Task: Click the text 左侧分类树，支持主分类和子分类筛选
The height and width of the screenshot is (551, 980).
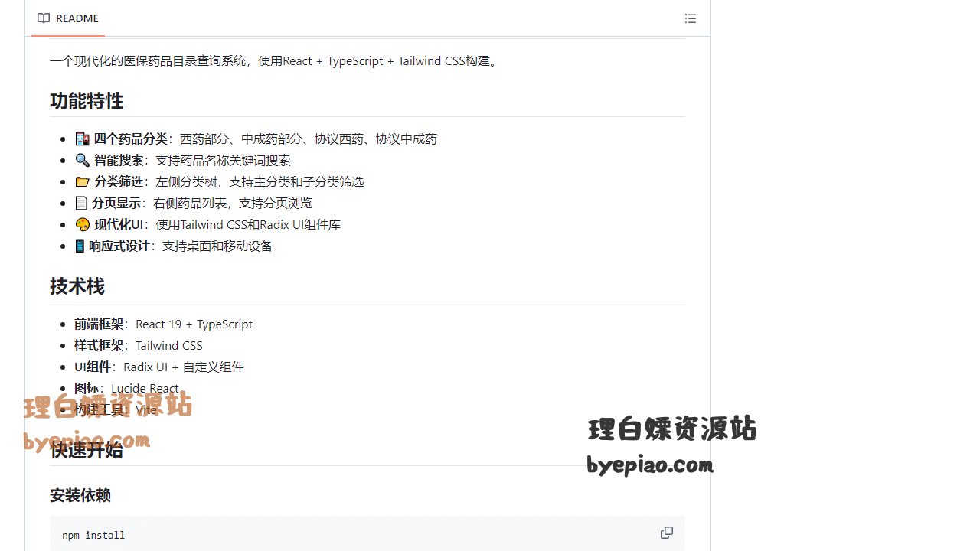Action: [x=260, y=181]
